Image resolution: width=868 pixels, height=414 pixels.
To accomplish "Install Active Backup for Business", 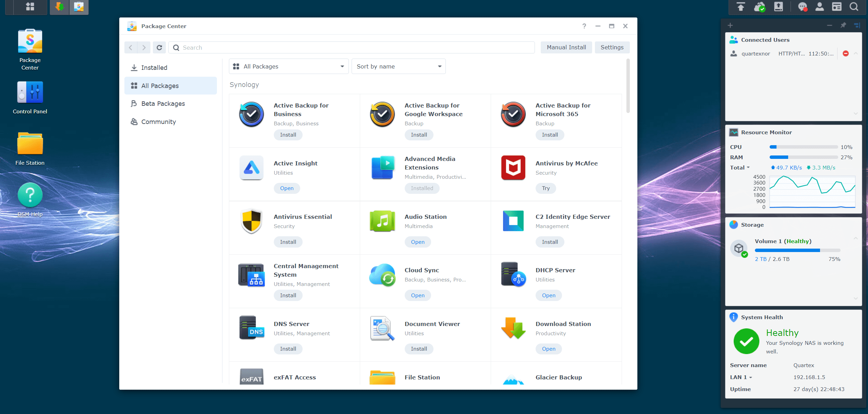I will [x=288, y=135].
